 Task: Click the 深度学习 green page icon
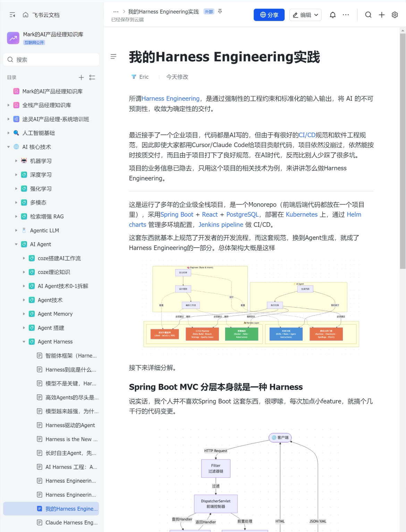click(24, 175)
